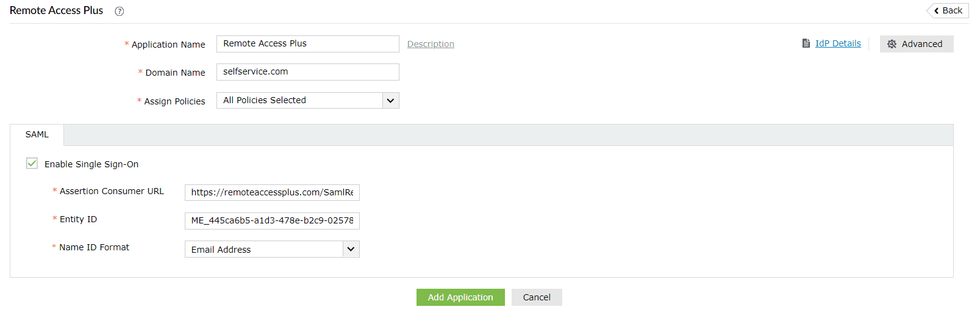Click the Entity ID text box
Image resolution: width=980 pixels, height=315 pixels.
(272, 221)
